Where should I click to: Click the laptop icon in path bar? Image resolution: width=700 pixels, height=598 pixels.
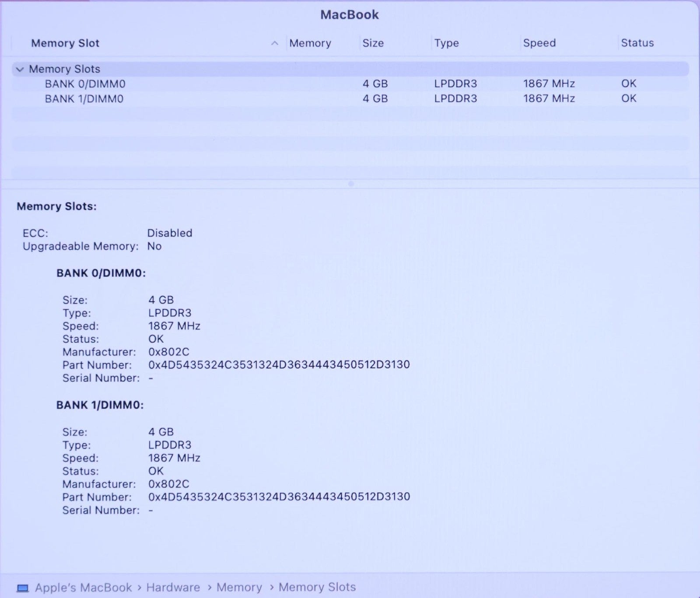pyautogui.click(x=23, y=588)
